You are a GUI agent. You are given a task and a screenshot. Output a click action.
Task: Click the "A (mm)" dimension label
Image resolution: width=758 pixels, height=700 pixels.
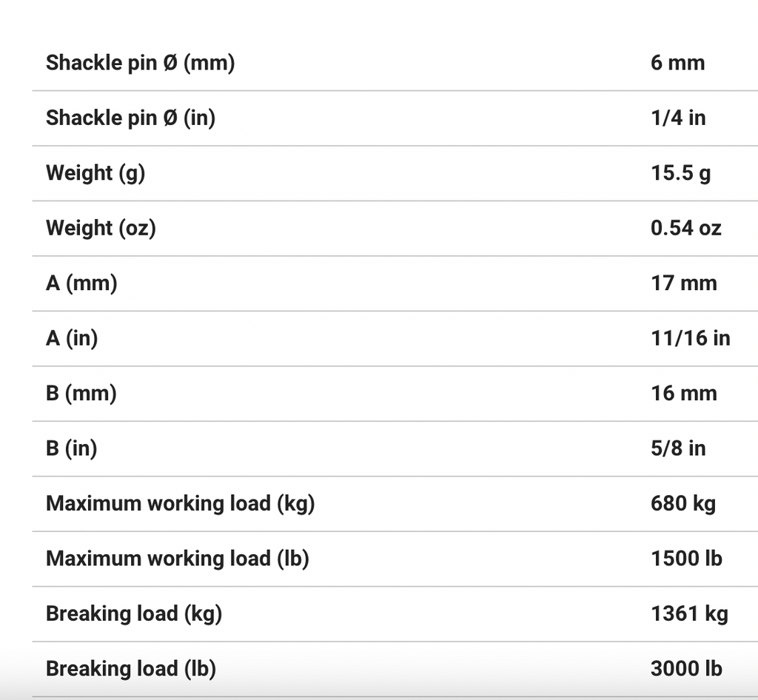point(81,283)
